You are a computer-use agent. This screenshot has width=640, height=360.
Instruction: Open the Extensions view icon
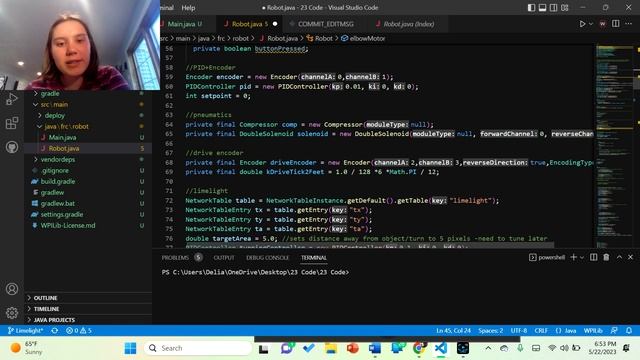12,123
